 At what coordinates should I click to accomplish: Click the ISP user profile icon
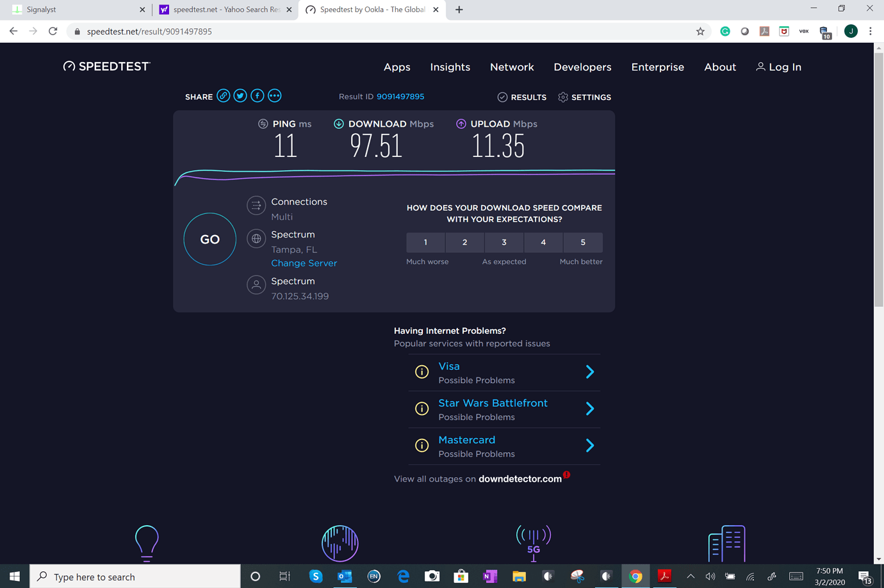[x=256, y=285]
